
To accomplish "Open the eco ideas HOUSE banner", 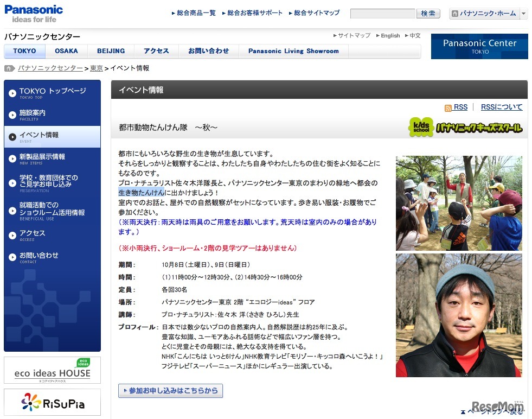I will tap(52, 370).
